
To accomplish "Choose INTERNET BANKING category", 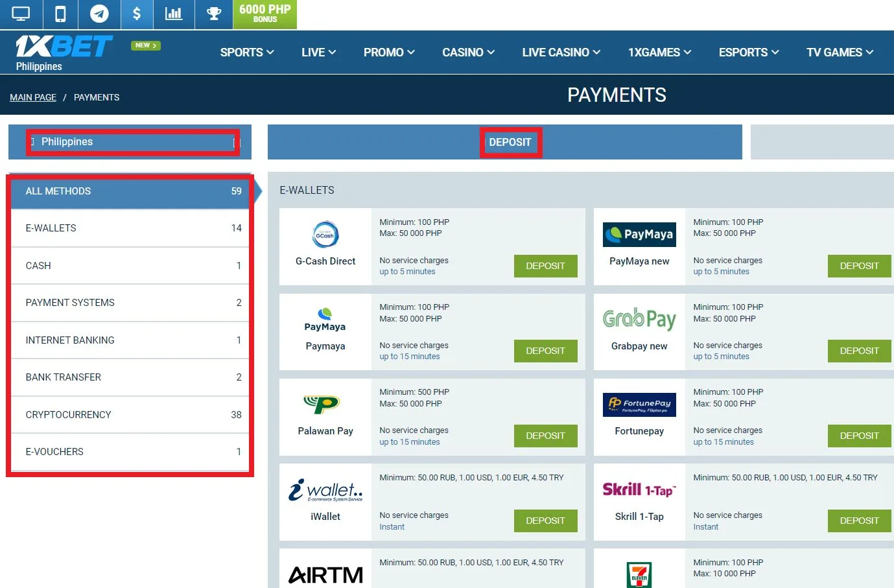I will pos(130,340).
